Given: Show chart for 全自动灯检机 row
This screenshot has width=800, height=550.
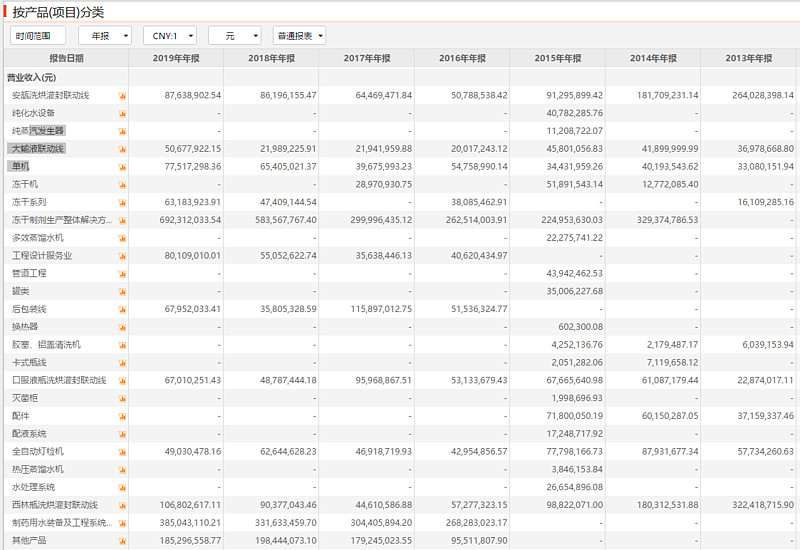Looking at the screenshot, I should pyautogui.click(x=123, y=452).
